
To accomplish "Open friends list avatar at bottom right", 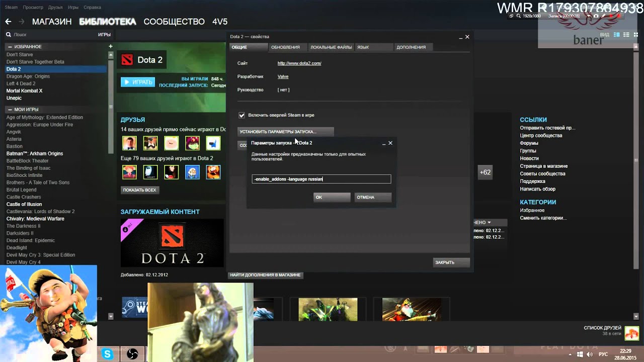I will [x=631, y=333].
